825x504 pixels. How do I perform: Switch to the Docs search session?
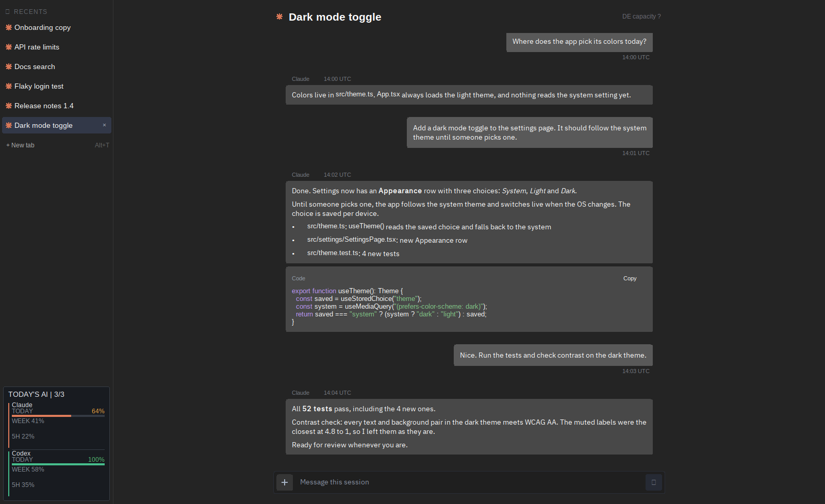coord(57,66)
